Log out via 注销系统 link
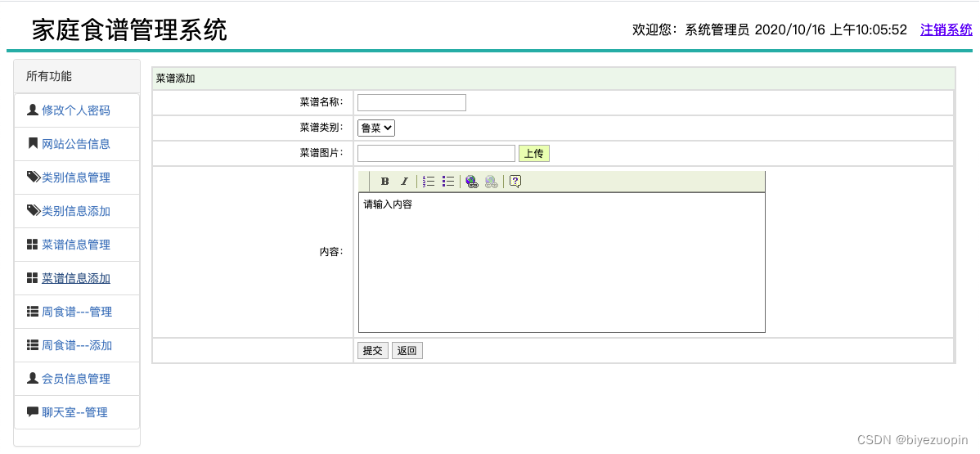This screenshot has height=454, width=980. pyautogui.click(x=946, y=29)
